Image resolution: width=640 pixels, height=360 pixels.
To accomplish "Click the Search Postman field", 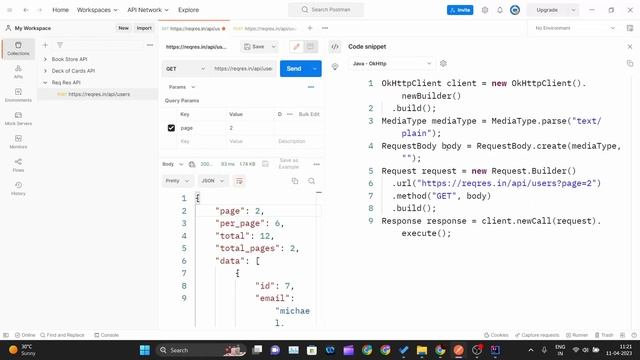I will (x=326, y=9).
